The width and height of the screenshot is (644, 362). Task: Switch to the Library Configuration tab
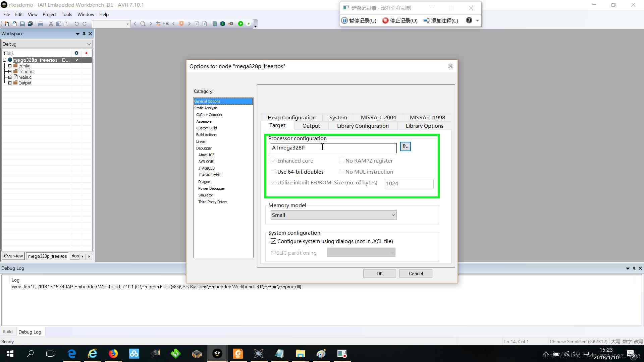point(363,126)
